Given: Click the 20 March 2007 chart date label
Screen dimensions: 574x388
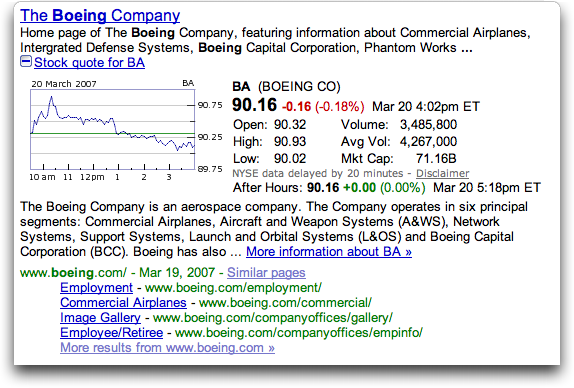Looking at the screenshot, I should pos(64,84).
